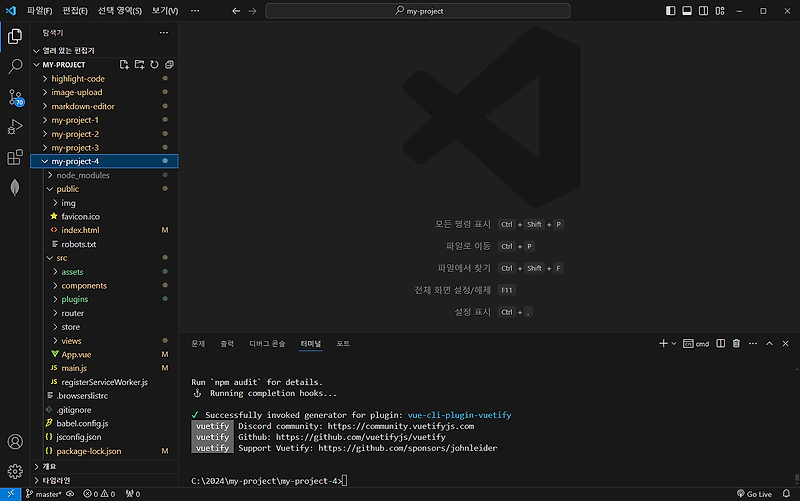This screenshot has height=501, width=800.
Task: Open the Search view in activity bar
Action: [15, 66]
